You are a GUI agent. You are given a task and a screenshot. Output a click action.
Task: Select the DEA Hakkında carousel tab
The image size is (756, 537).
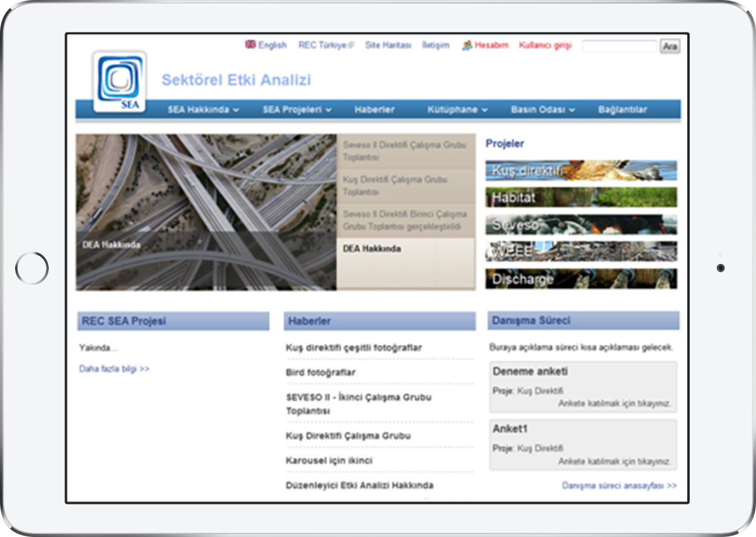(x=406, y=264)
